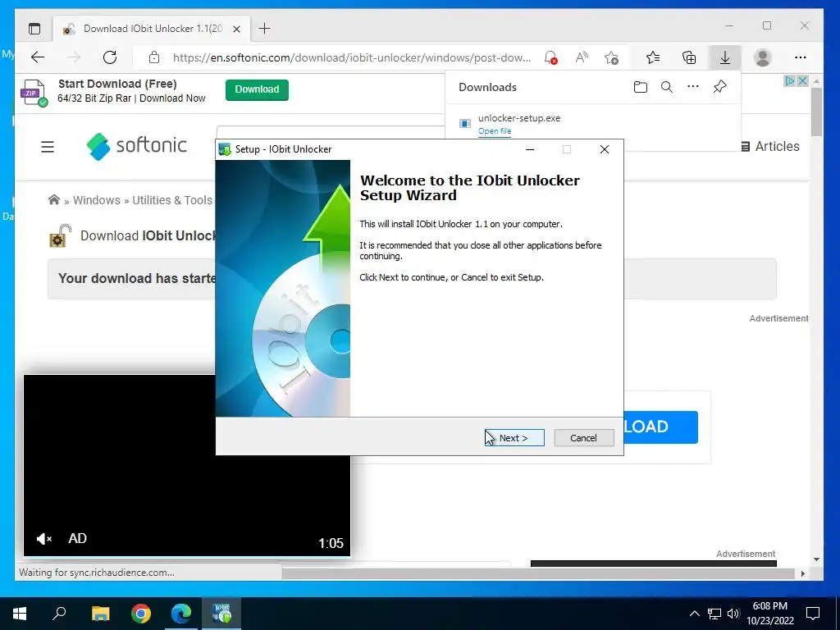Open more options in Downloads panel
The width and height of the screenshot is (840, 630).
[692, 87]
